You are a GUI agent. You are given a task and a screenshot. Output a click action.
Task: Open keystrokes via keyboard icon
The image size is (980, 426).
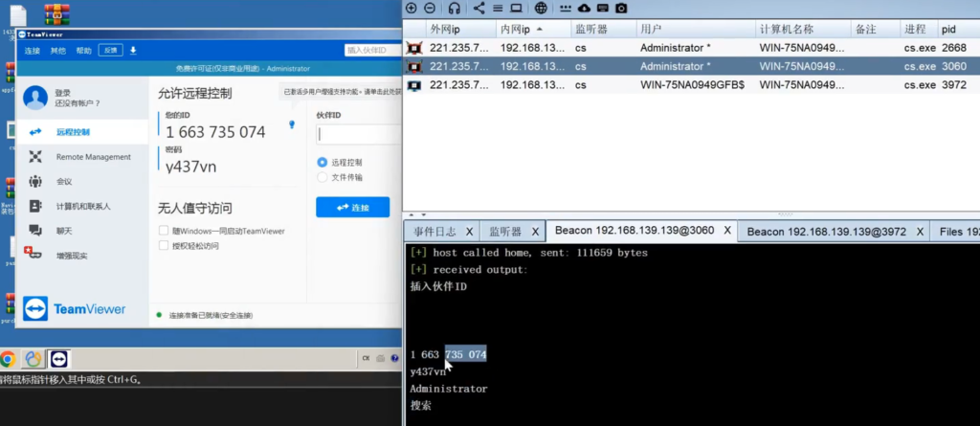pos(603,8)
